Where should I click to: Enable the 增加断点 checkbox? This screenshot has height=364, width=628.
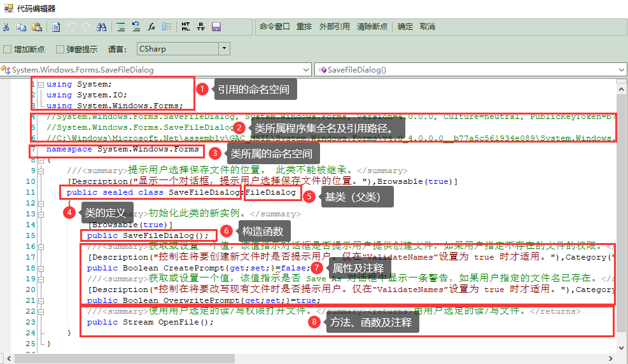[7, 49]
